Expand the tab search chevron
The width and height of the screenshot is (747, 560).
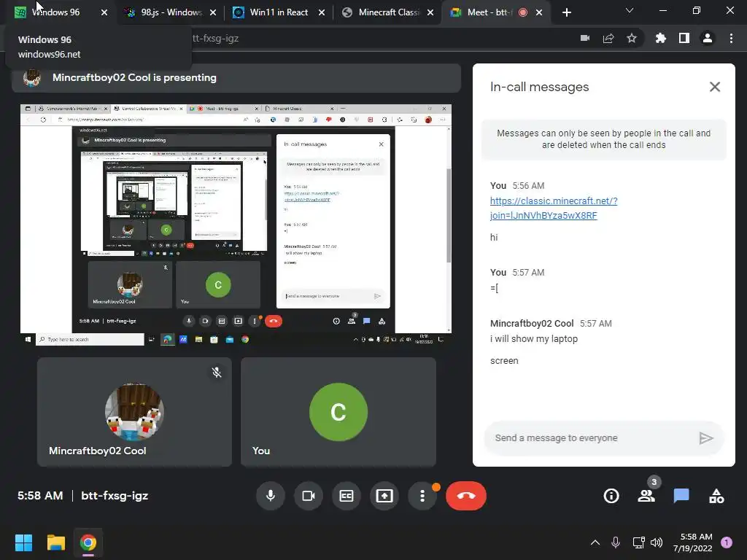630,10
